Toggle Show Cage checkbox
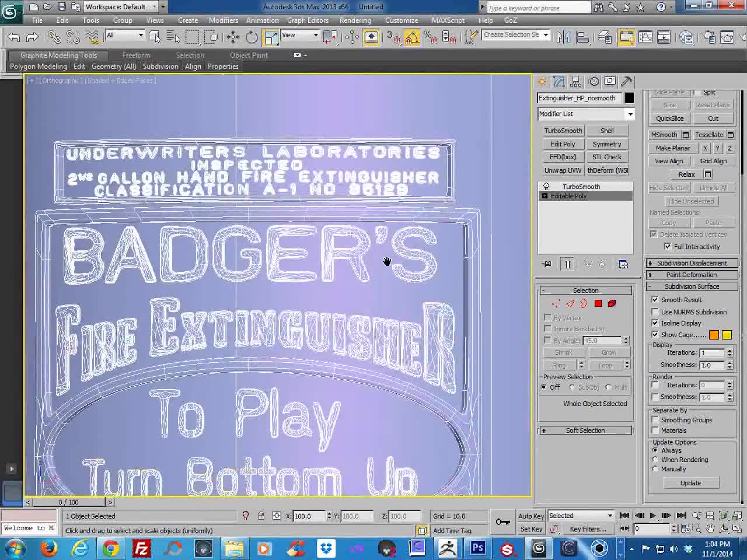 655,335
